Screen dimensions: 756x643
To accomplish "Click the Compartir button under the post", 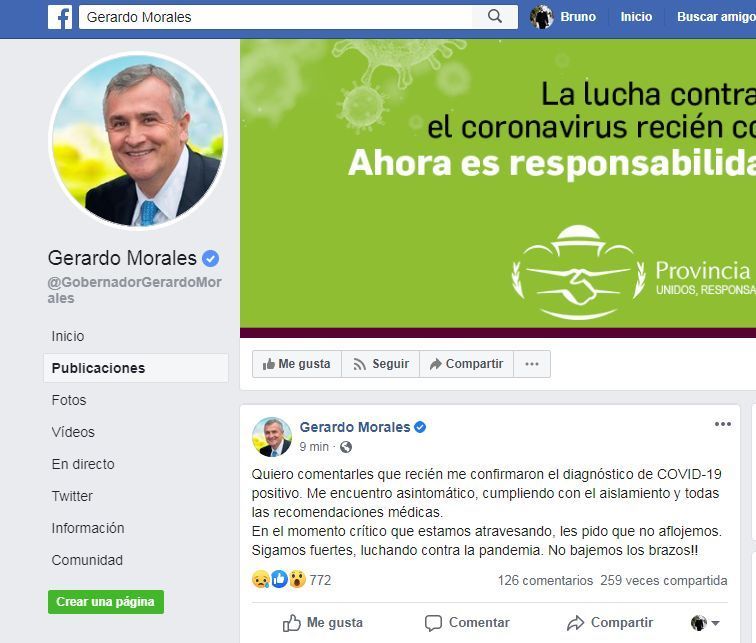I will click(610, 623).
